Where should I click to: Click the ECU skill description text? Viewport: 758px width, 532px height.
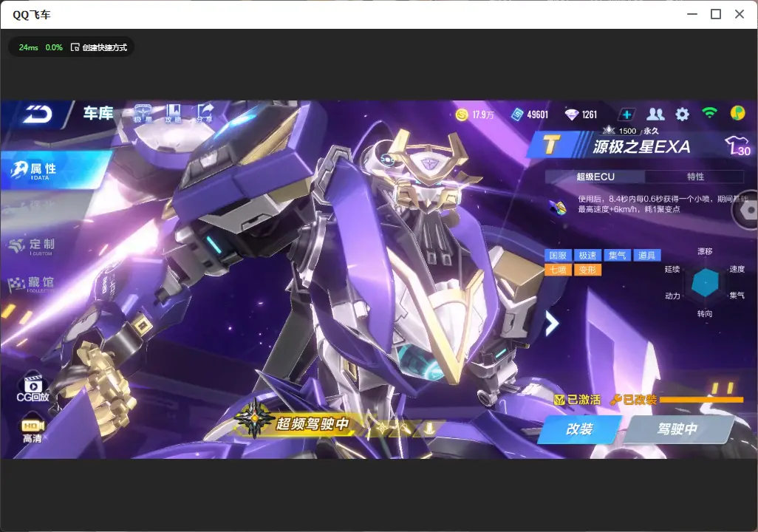[x=662, y=204]
